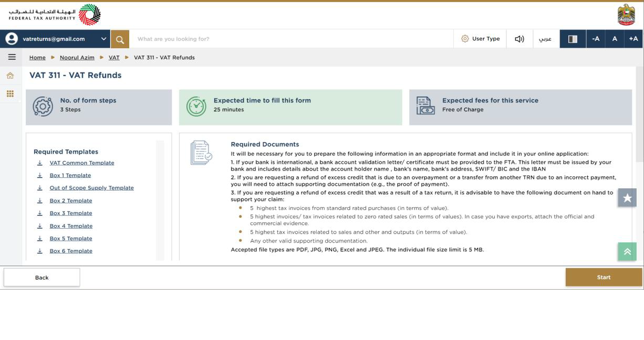Open the sidebar apps grid icon
644x340 pixels.
pos(10,93)
